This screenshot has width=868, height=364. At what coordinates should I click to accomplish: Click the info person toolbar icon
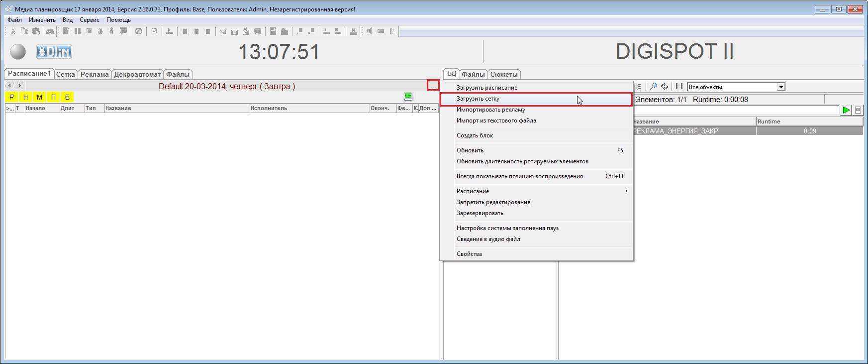click(111, 31)
